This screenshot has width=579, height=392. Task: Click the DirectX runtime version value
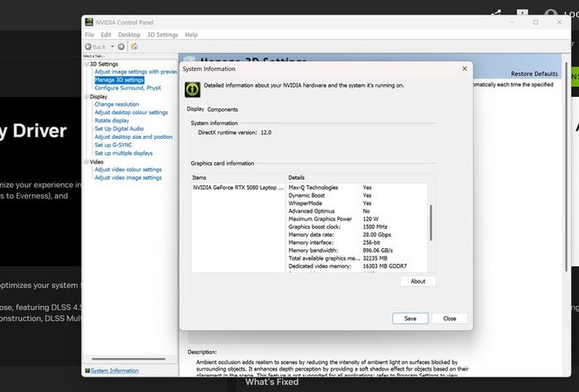266,132
